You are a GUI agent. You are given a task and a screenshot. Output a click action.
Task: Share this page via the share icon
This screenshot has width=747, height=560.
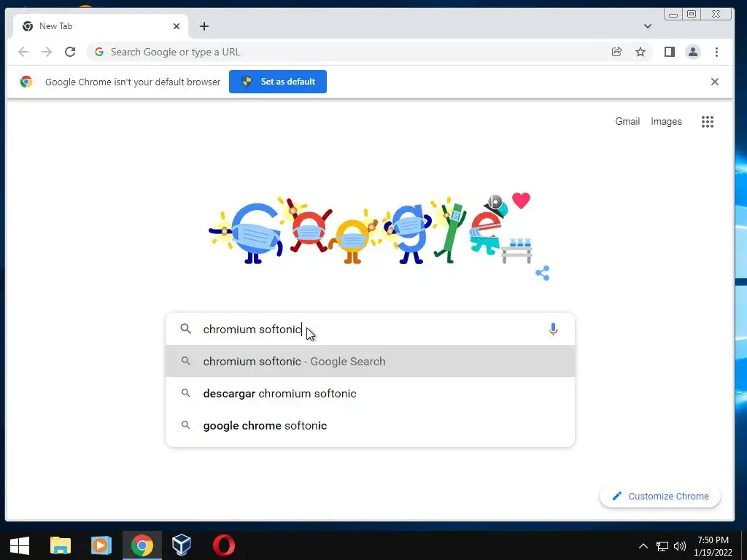click(616, 52)
